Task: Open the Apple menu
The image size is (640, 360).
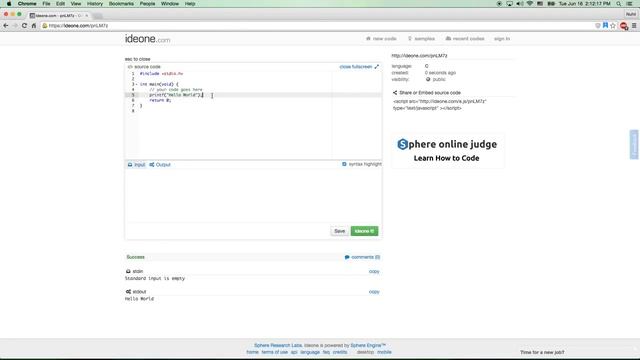Action: 9,4
